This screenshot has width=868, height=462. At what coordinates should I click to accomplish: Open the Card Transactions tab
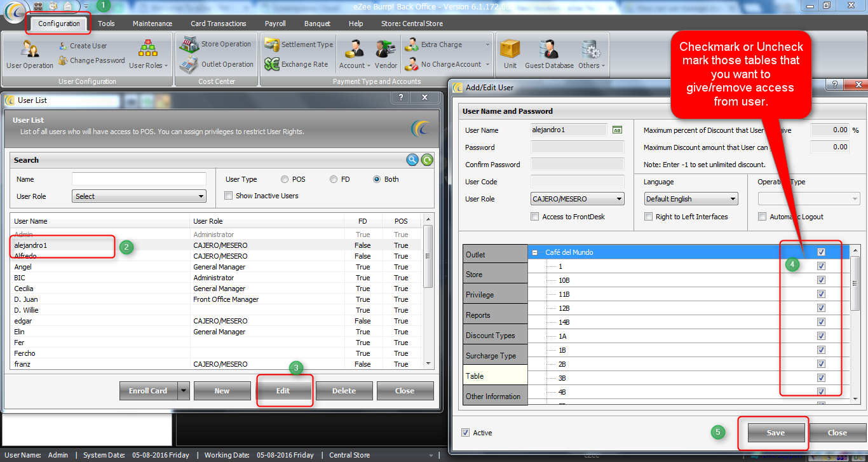[219, 24]
